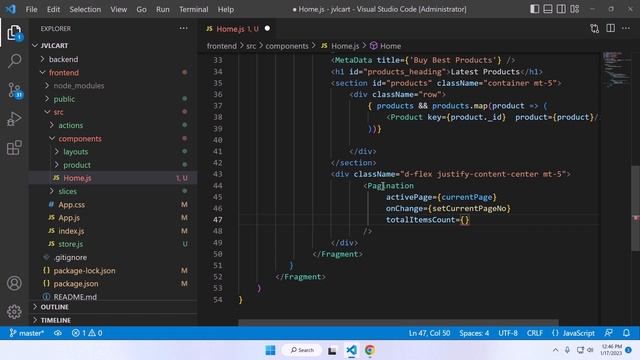The height and width of the screenshot is (360, 640).
Task: Click the VS Code logo icon in title bar
Action: point(11,9)
